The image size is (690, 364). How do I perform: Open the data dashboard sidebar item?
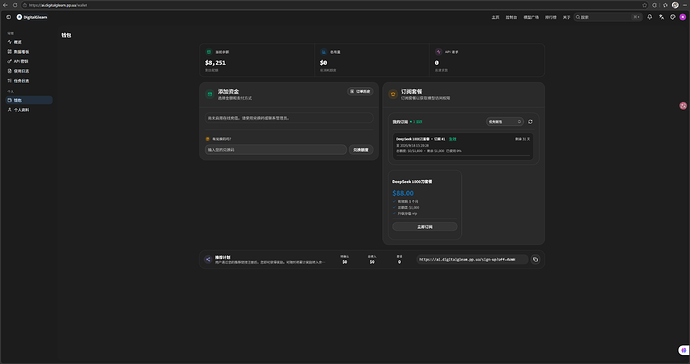coord(29,51)
